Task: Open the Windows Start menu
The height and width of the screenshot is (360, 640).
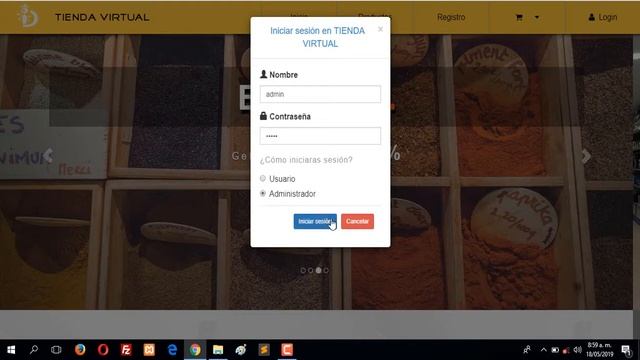Action: point(11,350)
